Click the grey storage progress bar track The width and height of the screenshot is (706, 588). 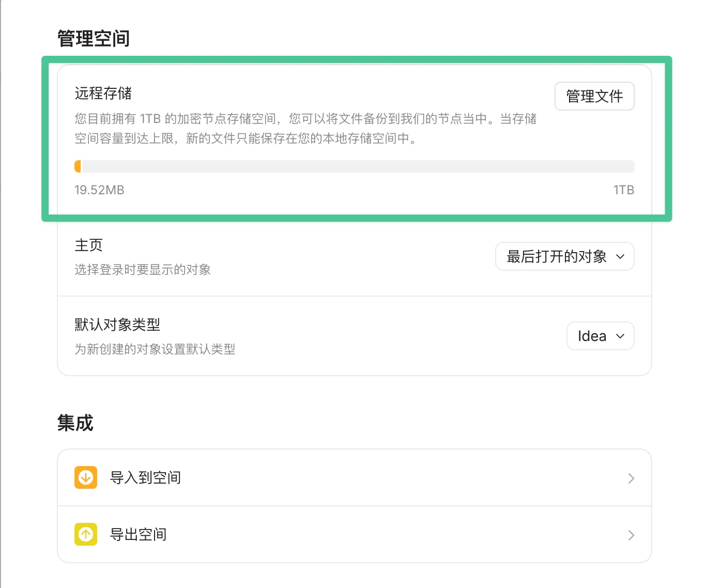(357, 166)
